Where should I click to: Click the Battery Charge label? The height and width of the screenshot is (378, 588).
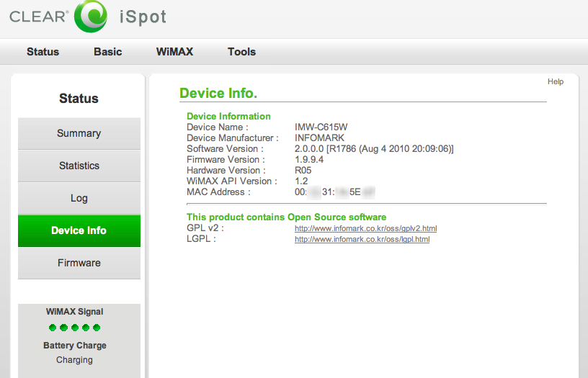tap(75, 346)
